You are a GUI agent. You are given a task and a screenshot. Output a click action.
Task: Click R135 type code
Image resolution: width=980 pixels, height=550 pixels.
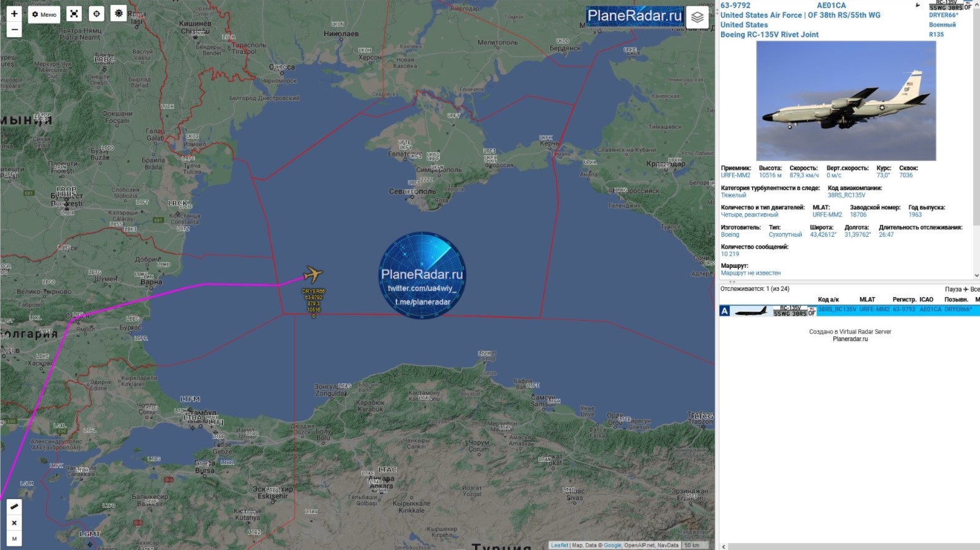936,34
